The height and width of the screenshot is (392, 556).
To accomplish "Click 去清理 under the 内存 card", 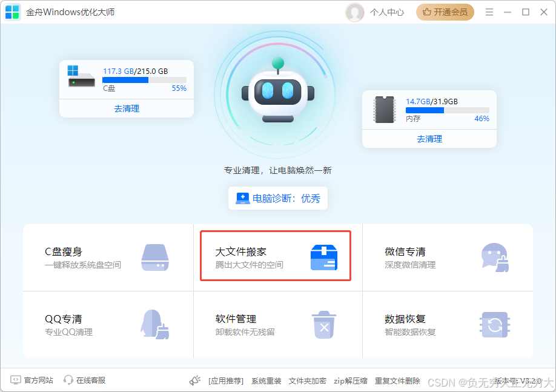I will coord(429,139).
